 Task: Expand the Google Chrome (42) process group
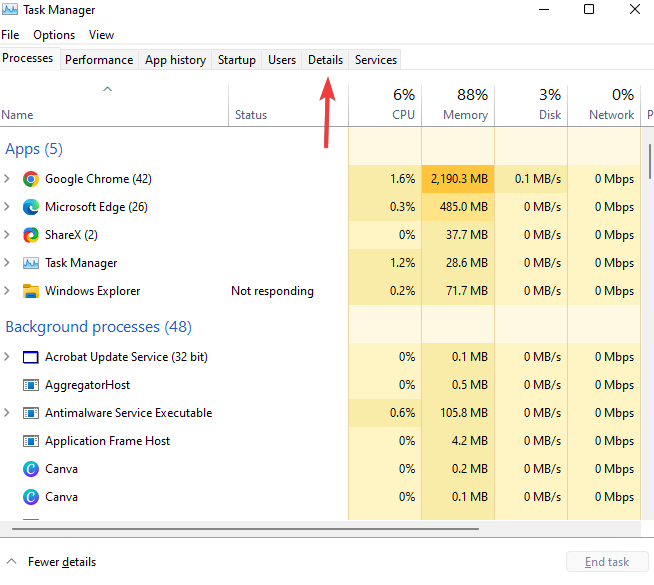(x=7, y=179)
